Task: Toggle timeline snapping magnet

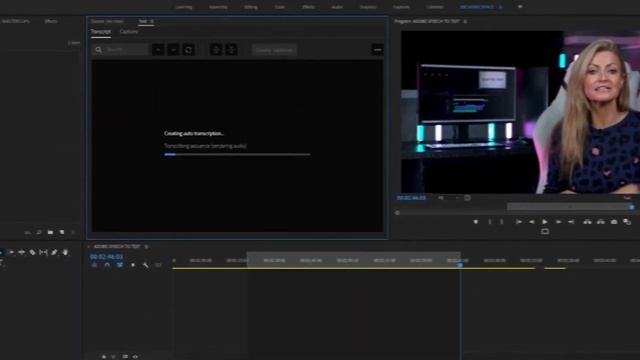Action: tap(107, 265)
